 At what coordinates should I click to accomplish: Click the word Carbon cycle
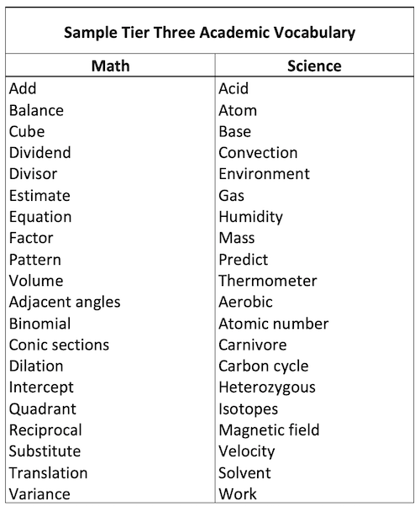[x=264, y=366]
